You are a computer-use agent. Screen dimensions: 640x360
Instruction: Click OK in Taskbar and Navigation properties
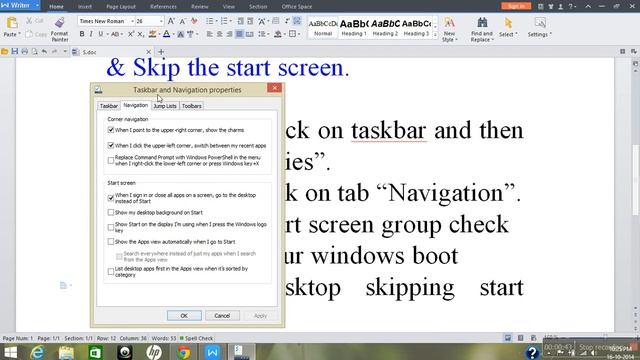(x=184, y=316)
